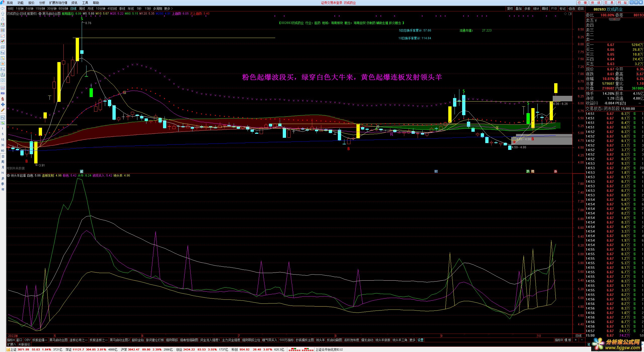Open the F10 company info sidebar icon

point(3,53)
